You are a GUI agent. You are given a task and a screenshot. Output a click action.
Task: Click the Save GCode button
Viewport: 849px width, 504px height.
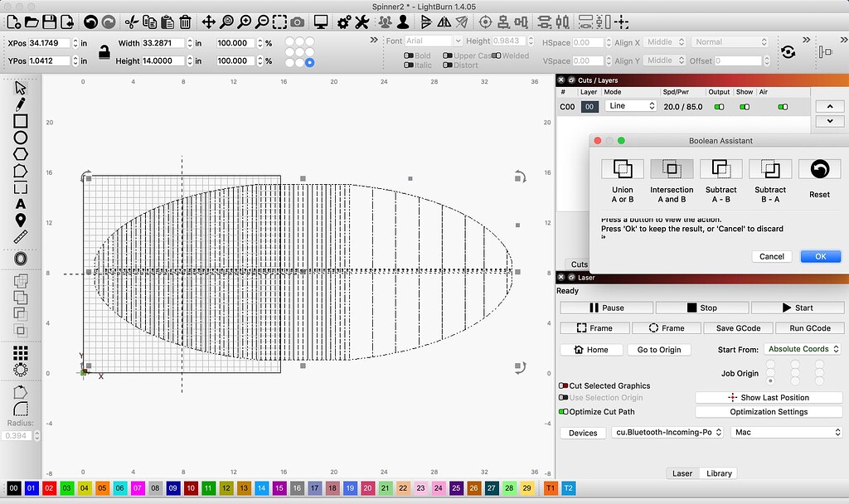[x=738, y=327]
